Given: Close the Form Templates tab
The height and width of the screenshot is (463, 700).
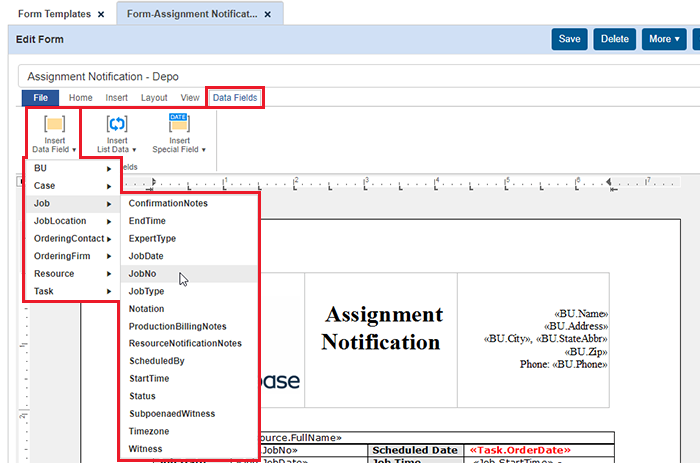Looking at the screenshot, I should 100,15.
